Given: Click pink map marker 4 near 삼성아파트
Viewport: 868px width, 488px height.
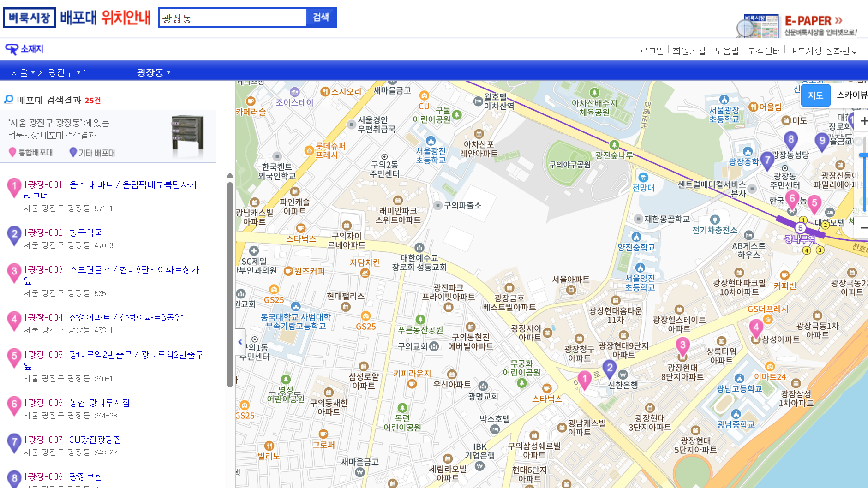Looking at the screenshot, I should (756, 328).
